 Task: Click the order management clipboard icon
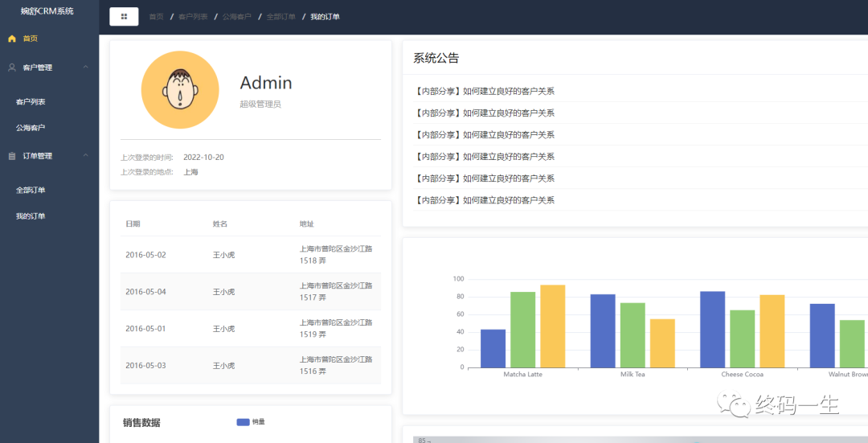(11, 156)
